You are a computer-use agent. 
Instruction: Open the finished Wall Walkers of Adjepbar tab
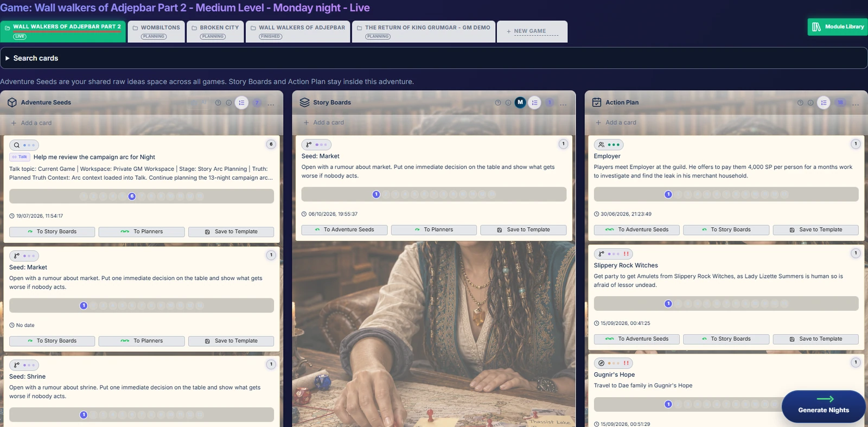click(x=298, y=31)
